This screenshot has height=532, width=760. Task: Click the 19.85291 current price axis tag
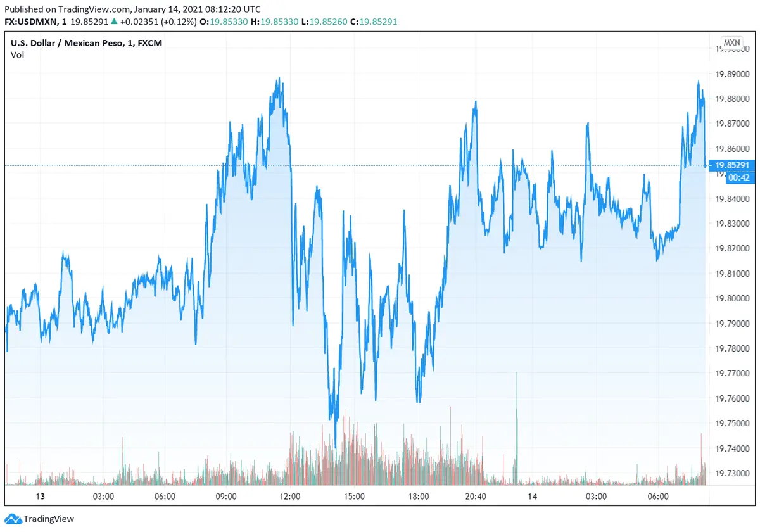click(731, 165)
